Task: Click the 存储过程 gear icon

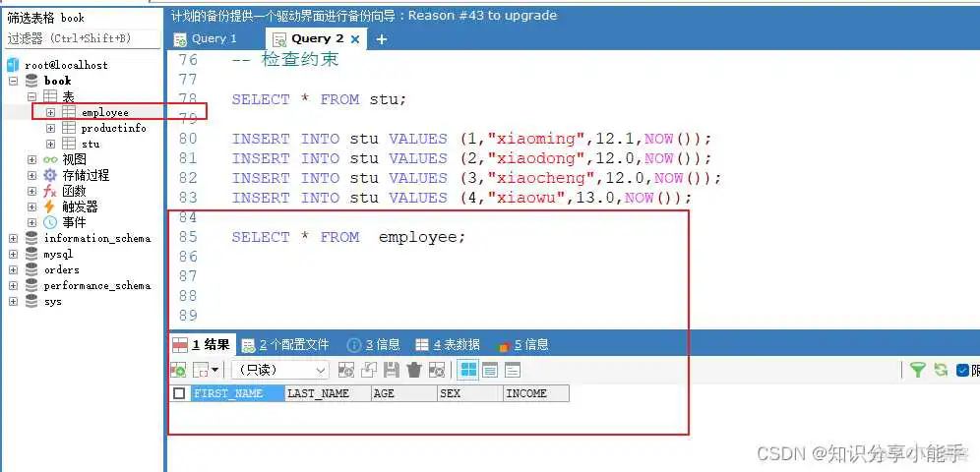Action: click(50, 175)
